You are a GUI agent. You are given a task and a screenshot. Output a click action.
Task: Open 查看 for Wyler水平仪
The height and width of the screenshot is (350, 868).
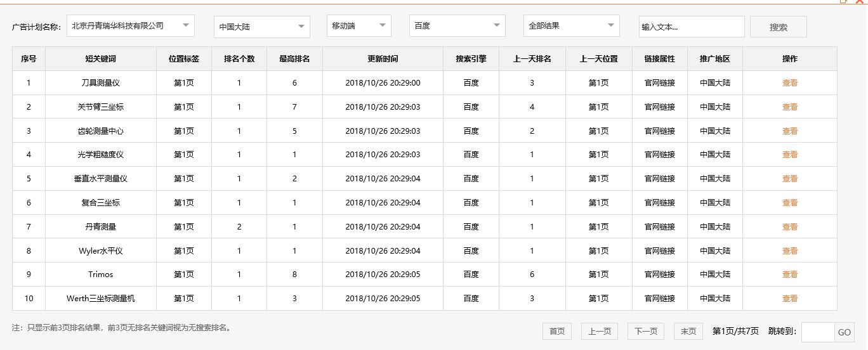[x=790, y=251]
